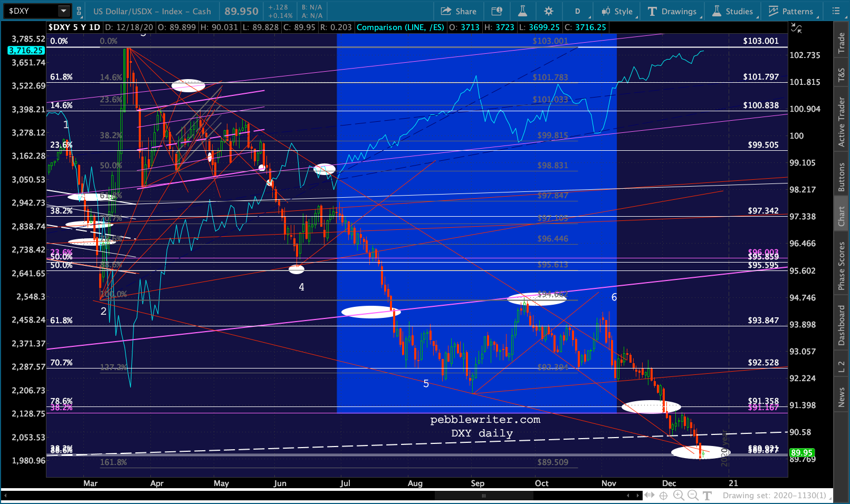Open the L2 sidebar tab
Screen dimensions: 850x504
[x=842, y=366]
